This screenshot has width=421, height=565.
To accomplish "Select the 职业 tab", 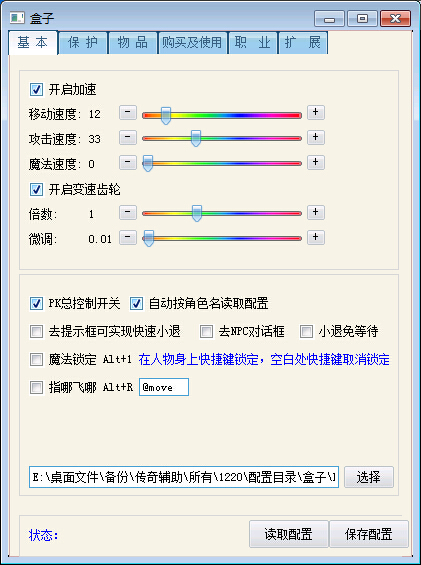I will click(x=253, y=43).
